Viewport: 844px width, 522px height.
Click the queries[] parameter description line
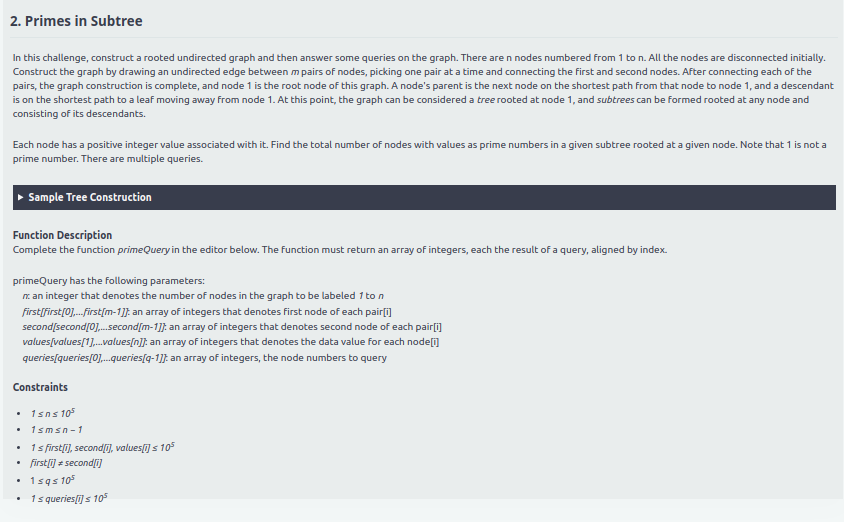pyautogui.click(x=204, y=357)
